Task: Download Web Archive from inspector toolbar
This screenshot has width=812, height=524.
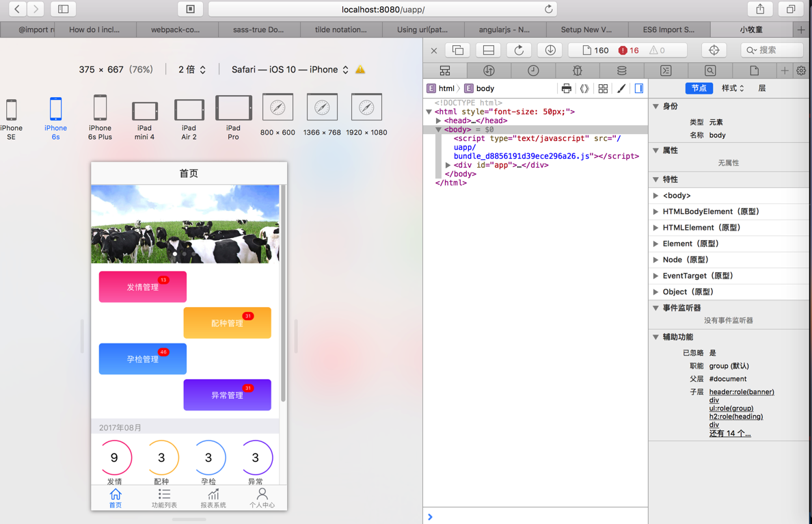Action: pos(550,50)
